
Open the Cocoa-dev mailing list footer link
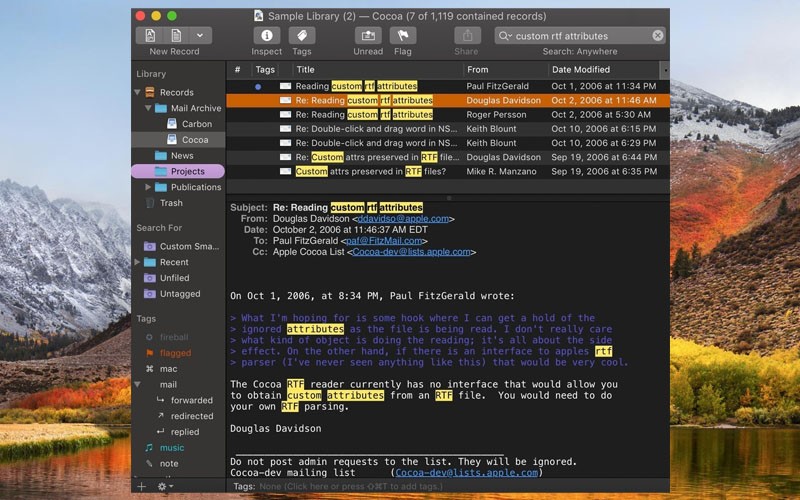coord(466,473)
